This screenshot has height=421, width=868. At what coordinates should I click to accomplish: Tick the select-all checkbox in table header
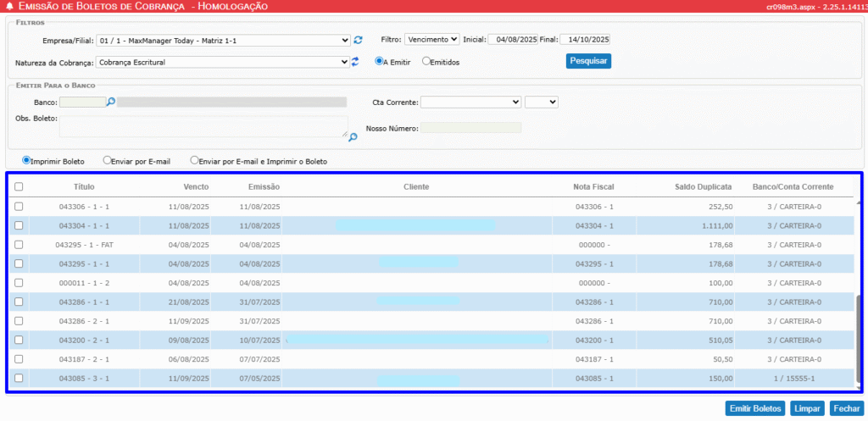click(19, 187)
